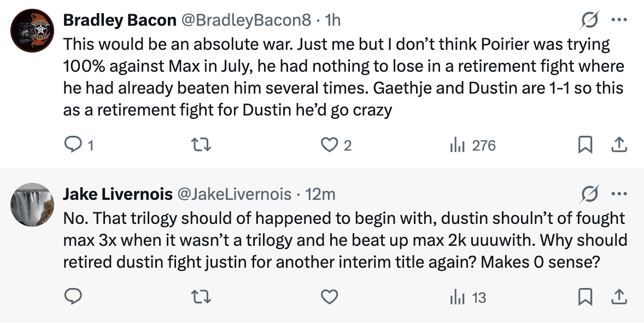Share Jake Livernois's tweet
Image resolution: width=644 pixels, height=323 pixels.
tap(618, 297)
